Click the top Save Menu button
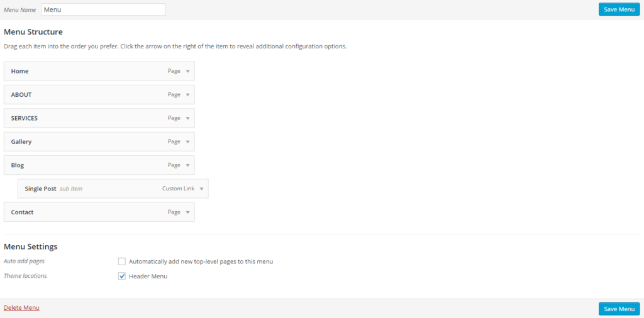This screenshot has height=318, width=644. pos(619,9)
